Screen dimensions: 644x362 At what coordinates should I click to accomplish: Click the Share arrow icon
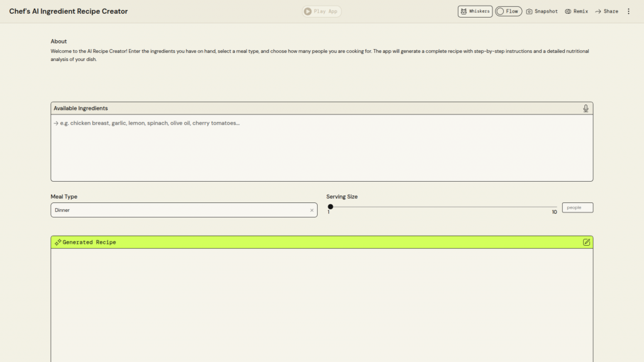coord(598,11)
